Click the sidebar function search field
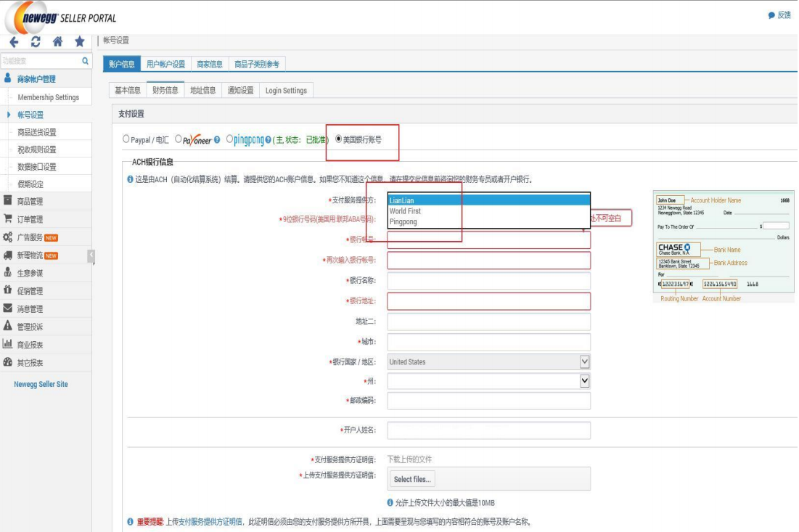 pos(41,61)
